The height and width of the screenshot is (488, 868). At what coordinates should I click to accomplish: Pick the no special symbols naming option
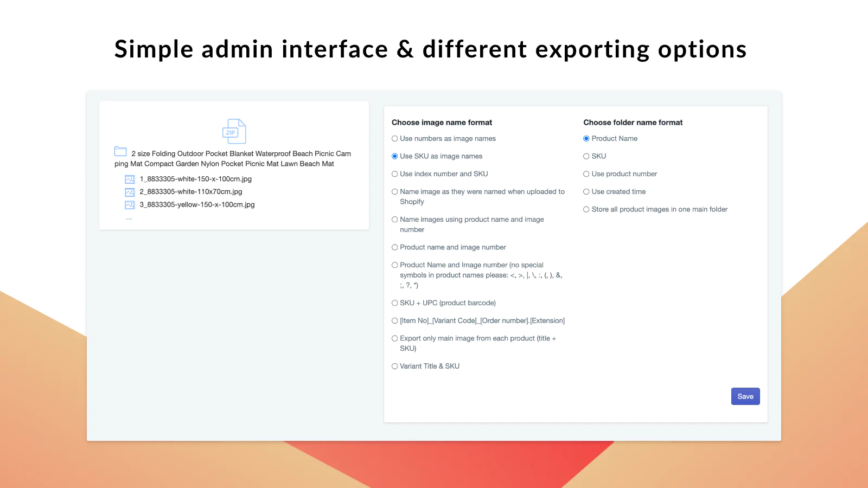coord(395,265)
